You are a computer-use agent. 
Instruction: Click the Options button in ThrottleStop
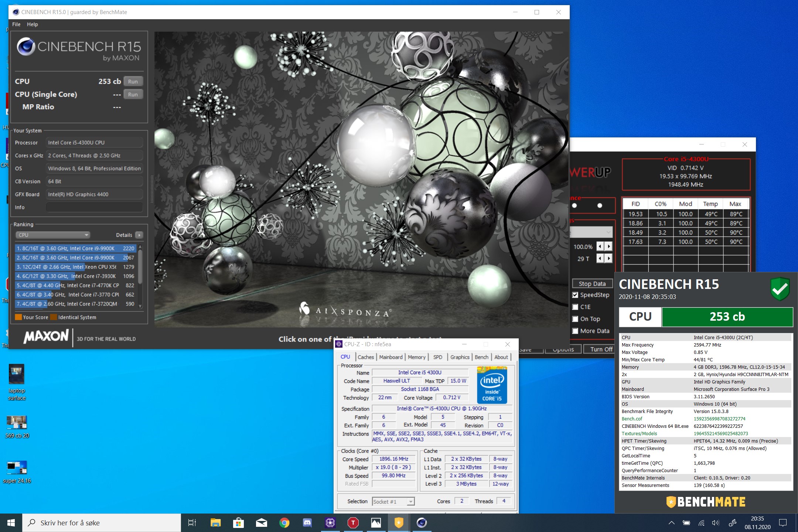[563, 349]
